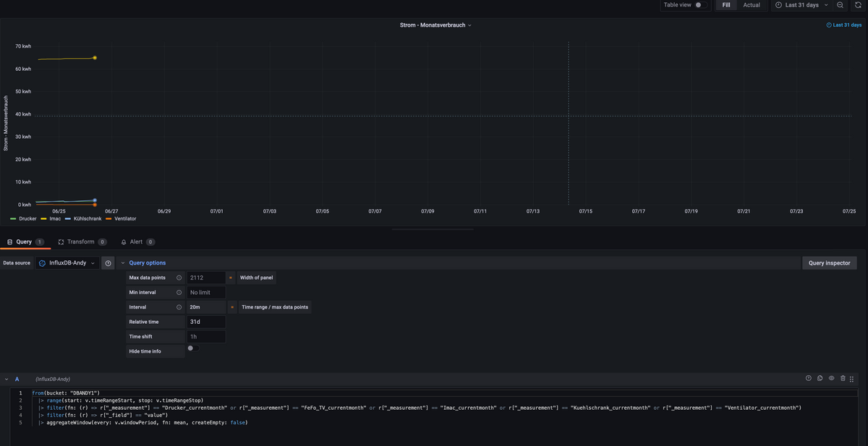
Task: Duplicate query A using the copy icon
Action: click(x=820, y=379)
